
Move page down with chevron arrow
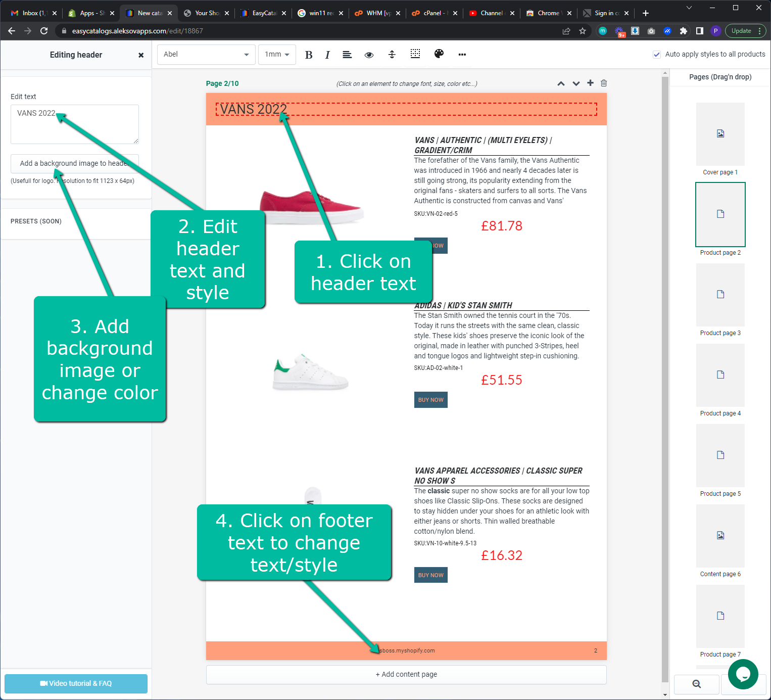pyautogui.click(x=576, y=83)
